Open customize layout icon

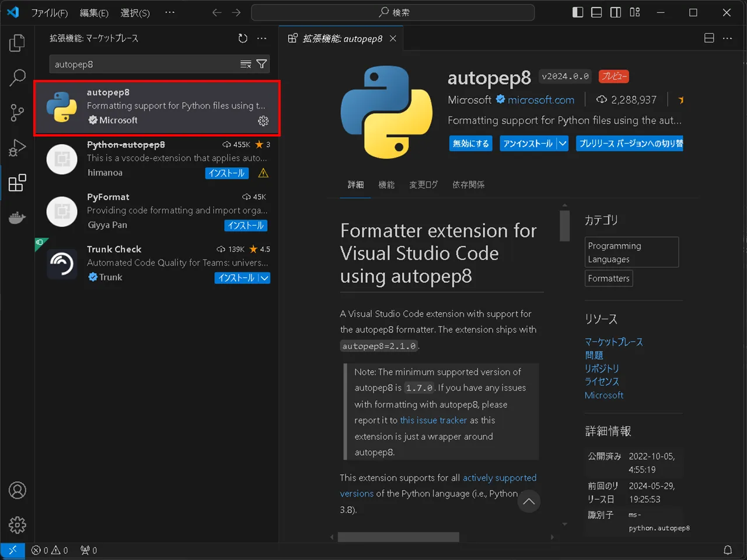coord(635,12)
